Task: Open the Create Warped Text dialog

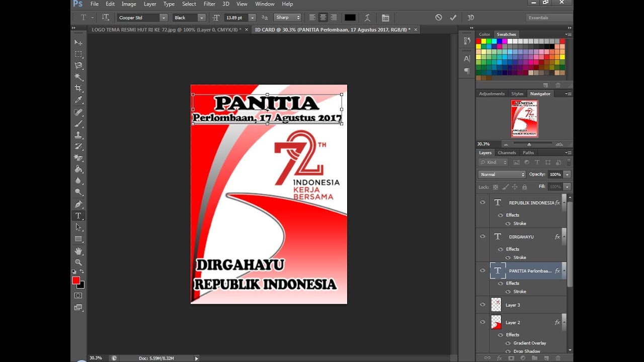Action: (x=367, y=18)
